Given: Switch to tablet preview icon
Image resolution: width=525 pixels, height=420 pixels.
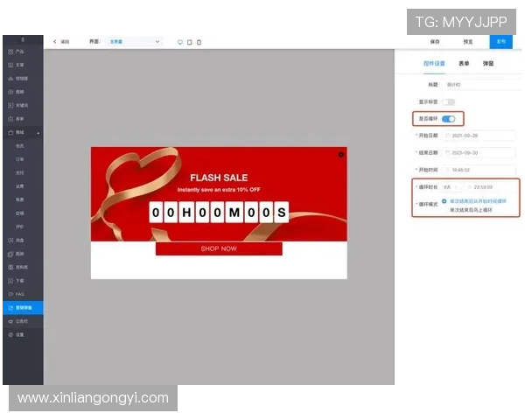Looking at the screenshot, I should pyautogui.click(x=189, y=42).
